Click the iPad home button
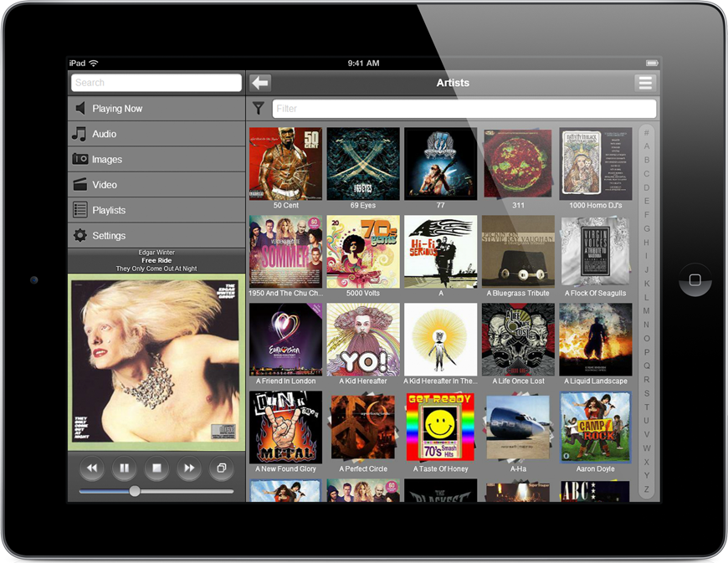Screen dimensions: 728x563 pyautogui.click(x=695, y=280)
